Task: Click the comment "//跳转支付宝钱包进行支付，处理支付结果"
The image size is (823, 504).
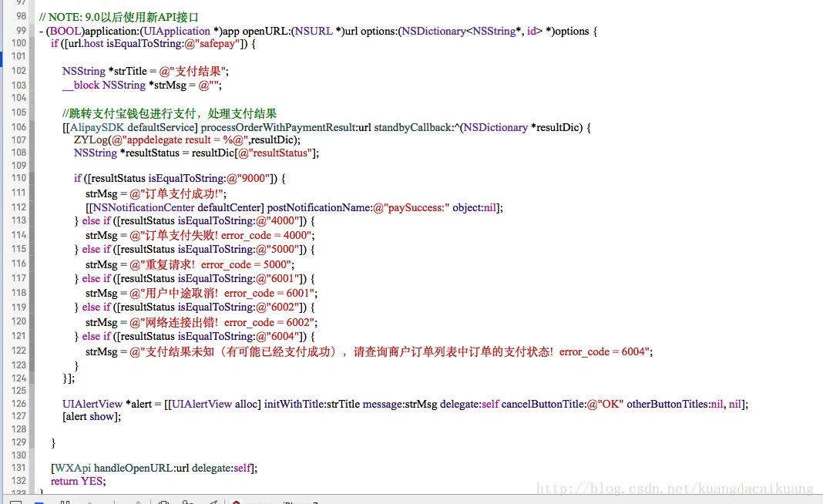Action: [169, 113]
